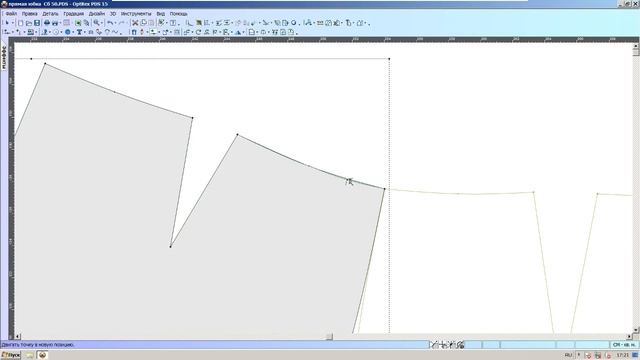Viewport: 640px width, 360px height.
Task: Click the dart apex point on the pattern
Action: (171, 247)
